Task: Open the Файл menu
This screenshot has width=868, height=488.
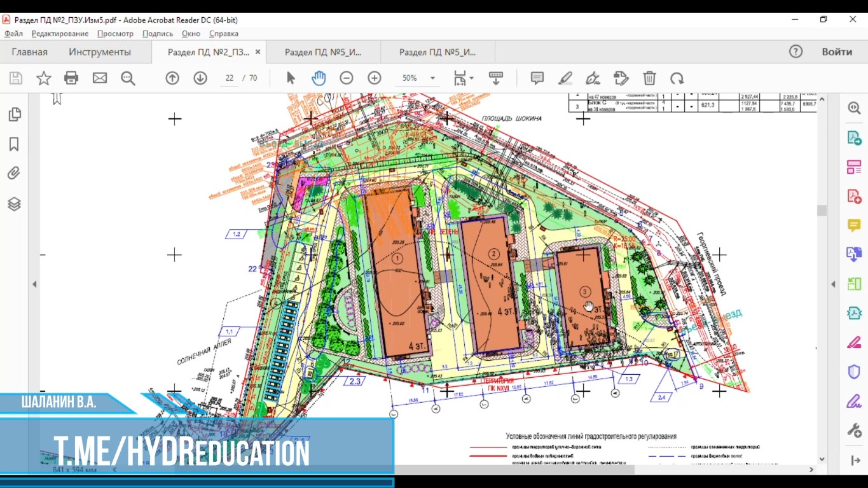Action: pyautogui.click(x=13, y=34)
